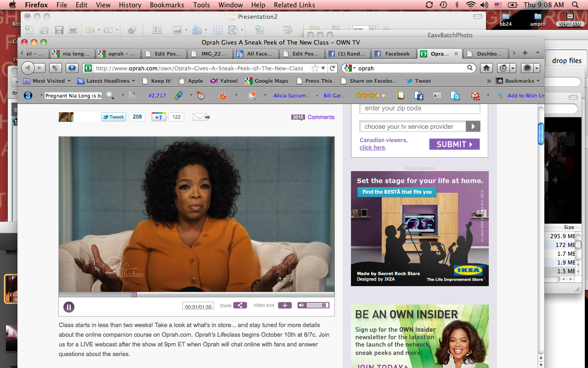The width and height of the screenshot is (588, 368).
Task: Open the Latest Headlines feed dropdown
Action: coord(106,81)
